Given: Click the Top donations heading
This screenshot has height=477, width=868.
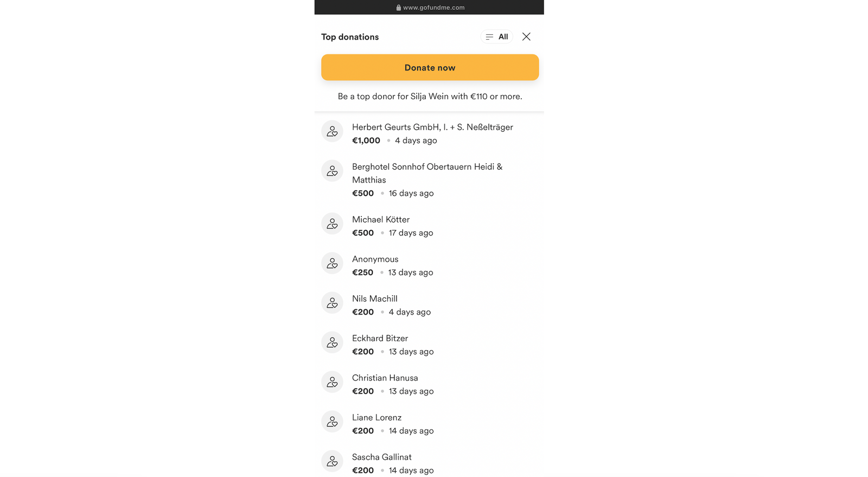Looking at the screenshot, I should point(350,37).
